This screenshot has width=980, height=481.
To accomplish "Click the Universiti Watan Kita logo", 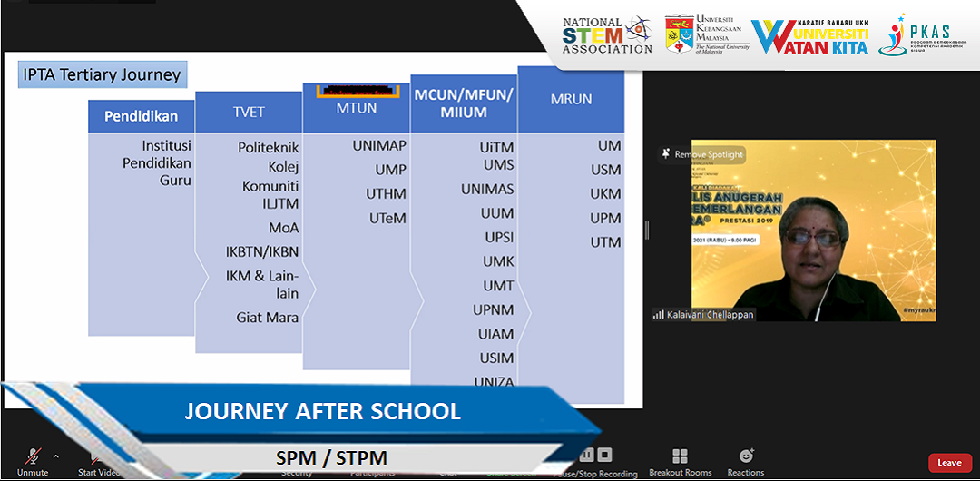I will coord(810,35).
